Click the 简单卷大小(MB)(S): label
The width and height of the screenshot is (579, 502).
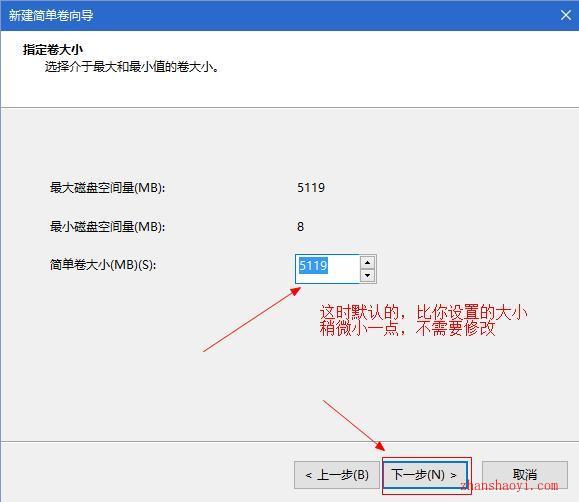103,265
